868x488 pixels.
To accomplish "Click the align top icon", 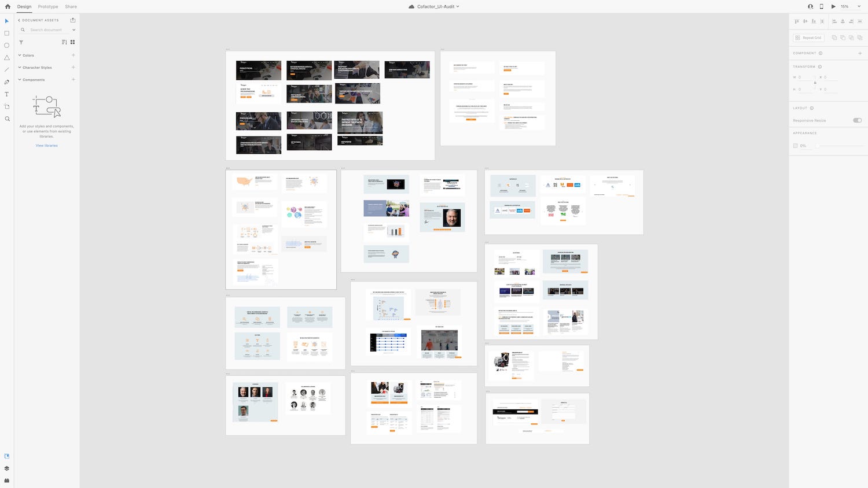I will tap(797, 21).
